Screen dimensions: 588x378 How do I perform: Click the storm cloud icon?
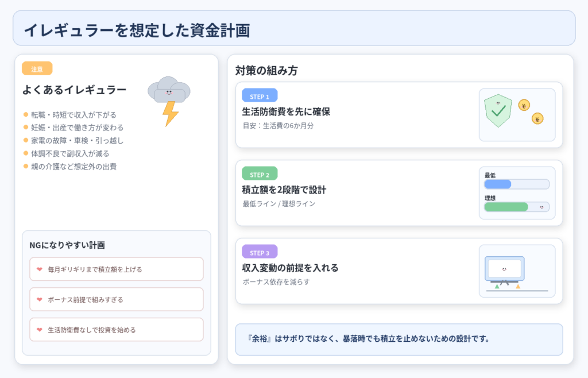[x=169, y=90]
